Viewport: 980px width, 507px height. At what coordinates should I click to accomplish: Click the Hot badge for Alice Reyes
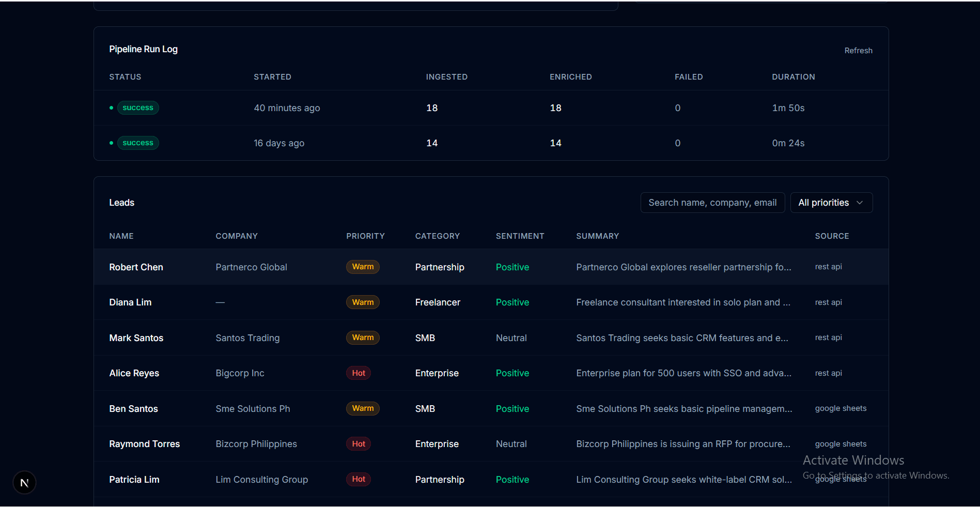(359, 373)
